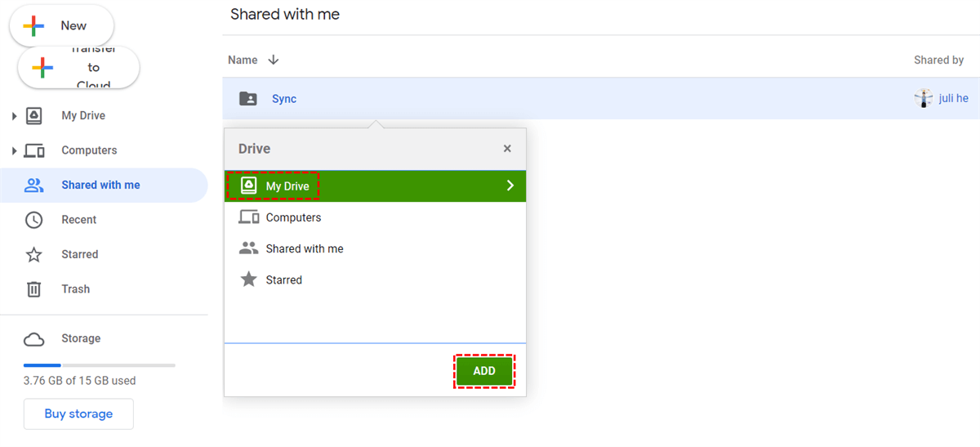Choose Computers in the Drive dialog list
Viewport: 980px width, 447px height.
293,217
